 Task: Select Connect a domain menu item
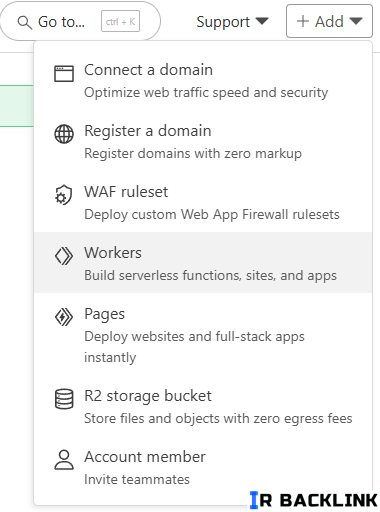pos(203,81)
